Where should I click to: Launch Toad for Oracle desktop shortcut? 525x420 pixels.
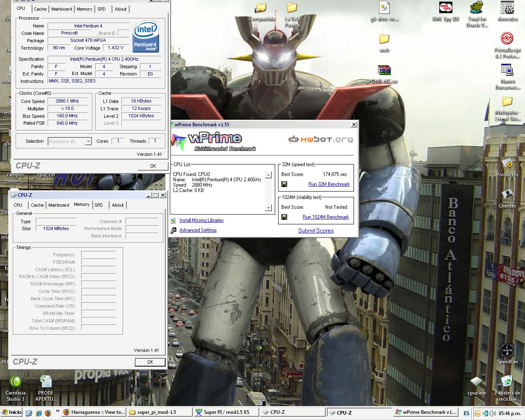(477, 14)
